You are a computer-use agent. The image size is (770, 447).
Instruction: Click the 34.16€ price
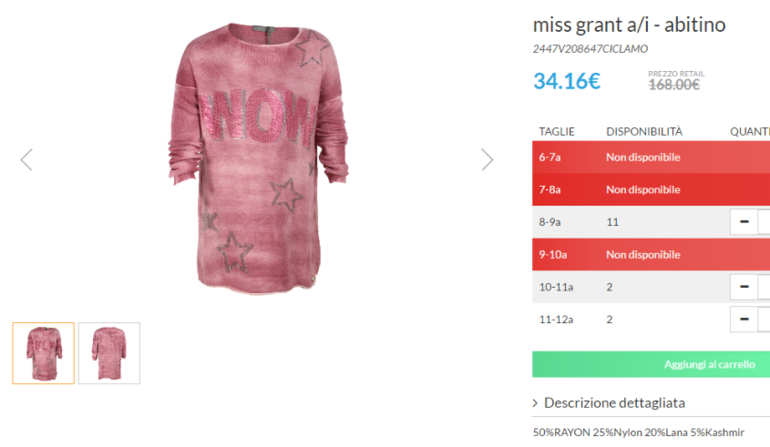pyautogui.click(x=567, y=82)
